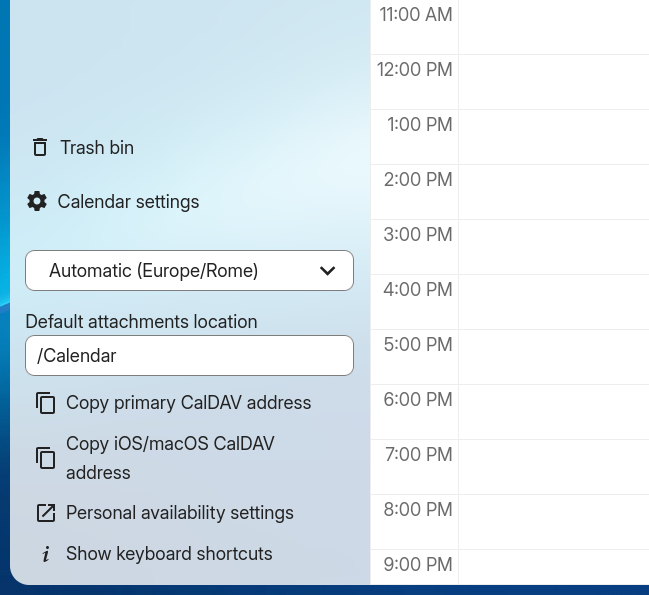649x595 pixels.
Task: Focus the Default attachments location field
Action: pyautogui.click(x=189, y=356)
